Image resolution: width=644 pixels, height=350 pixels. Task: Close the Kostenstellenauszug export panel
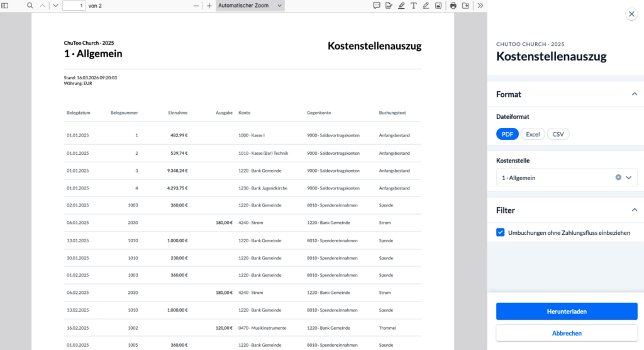point(631,14)
